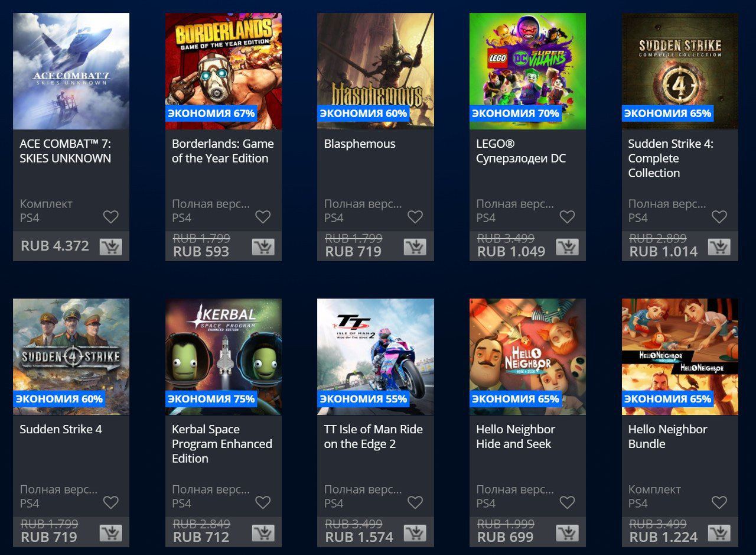Viewport: 756px width, 555px height.
Task: Wishlist Sudden Strike 4 with the heart icon
Action: [x=111, y=502]
